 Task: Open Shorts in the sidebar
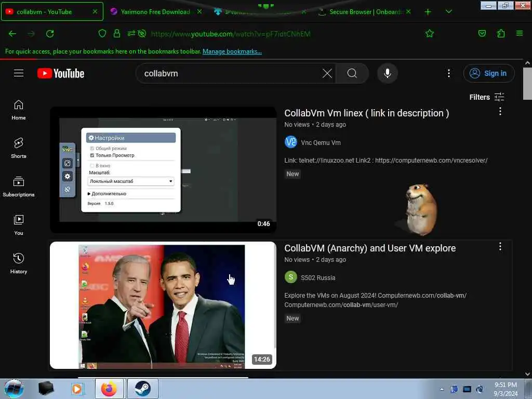tap(19, 148)
